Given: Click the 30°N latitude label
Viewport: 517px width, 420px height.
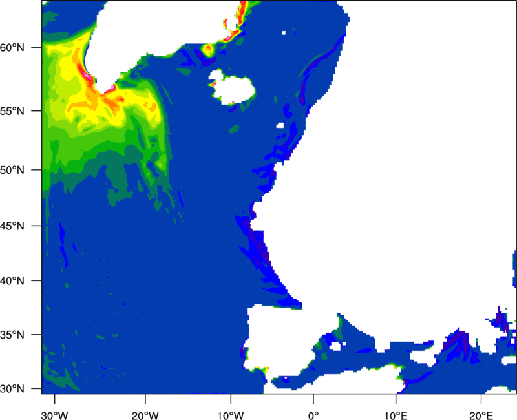Looking at the screenshot, I should pos(12,389).
